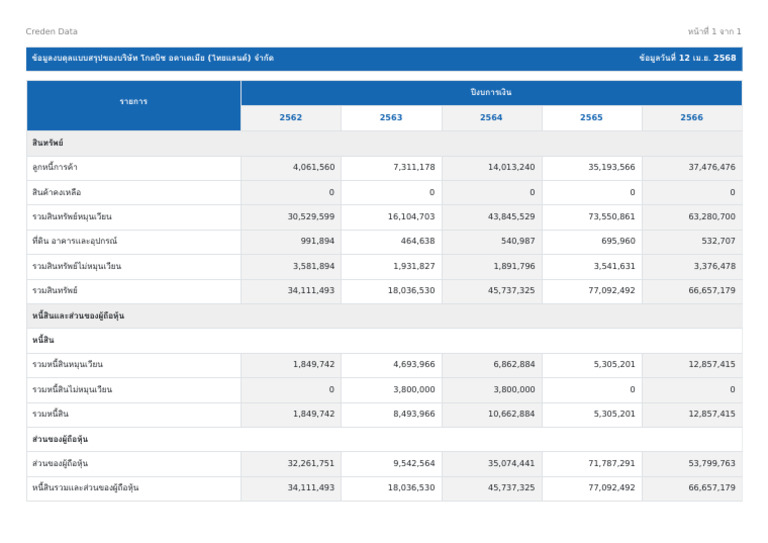768x543 pixels.
Task: Select the ที่ดิน อาคารและอุปกรณ์ row label
Action: click(x=75, y=242)
